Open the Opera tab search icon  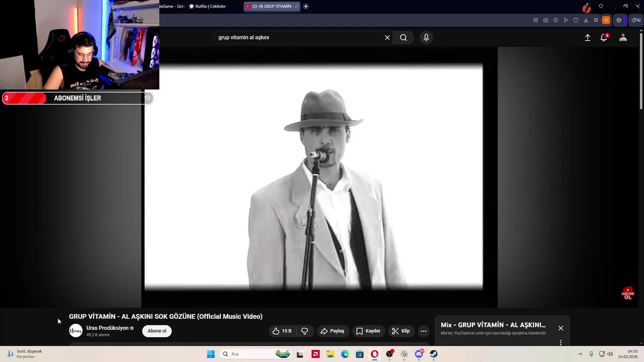[601, 7]
